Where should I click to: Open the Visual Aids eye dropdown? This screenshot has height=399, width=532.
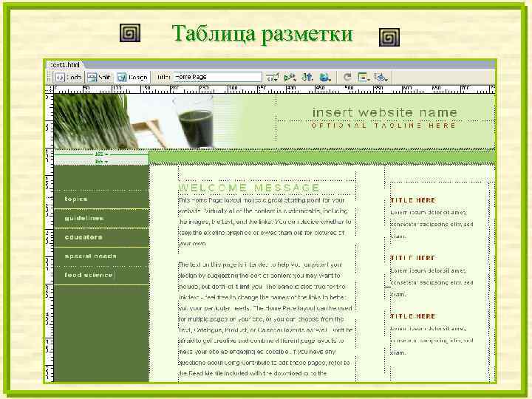(x=381, y=78)
